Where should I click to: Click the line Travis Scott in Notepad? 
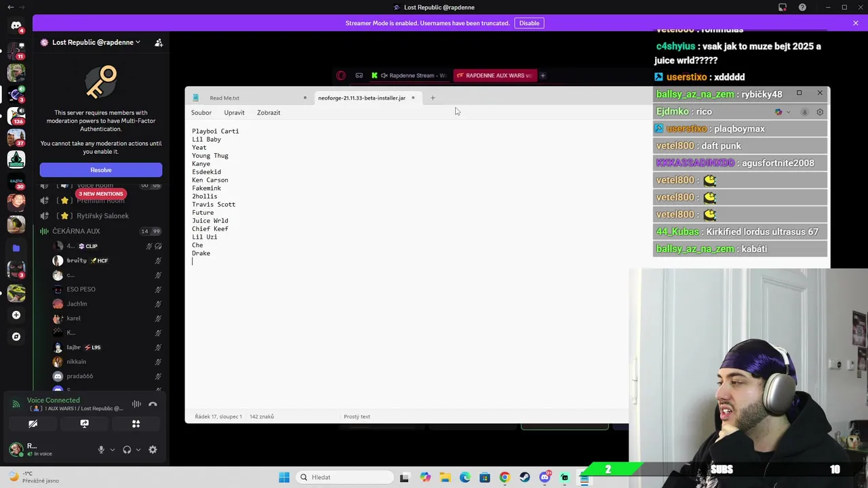pyautogui.click(x=214, y=204)
